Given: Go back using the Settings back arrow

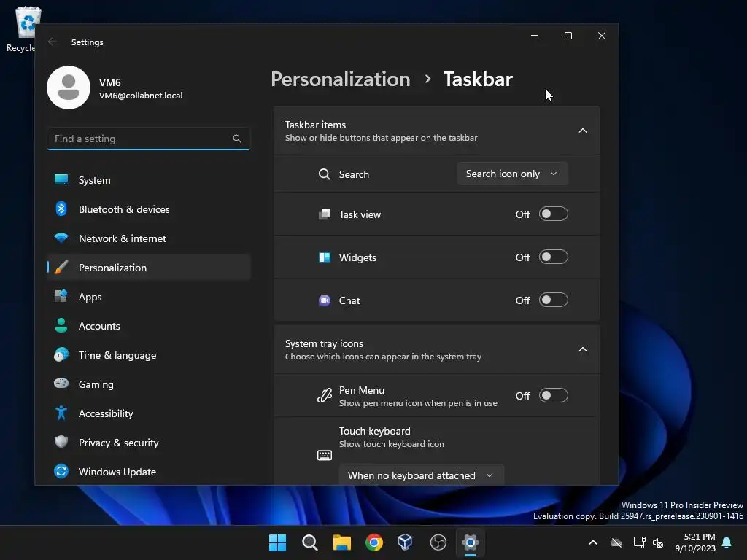Looking at the screenshot, I should click(x=53, y=42).
